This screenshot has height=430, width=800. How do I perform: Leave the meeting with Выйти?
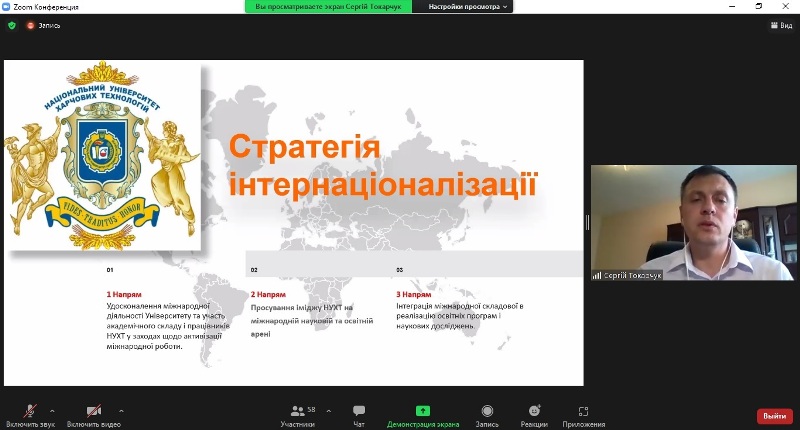pos(774,416)
